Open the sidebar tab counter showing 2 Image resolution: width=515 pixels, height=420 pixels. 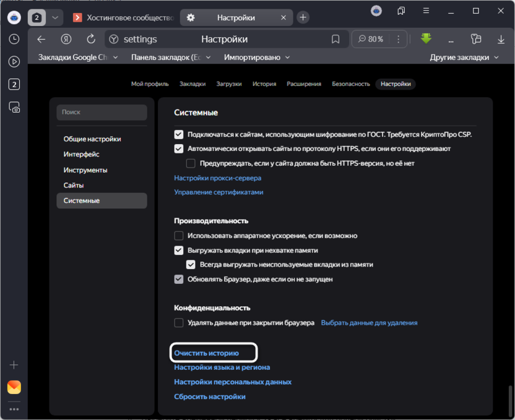14,84
